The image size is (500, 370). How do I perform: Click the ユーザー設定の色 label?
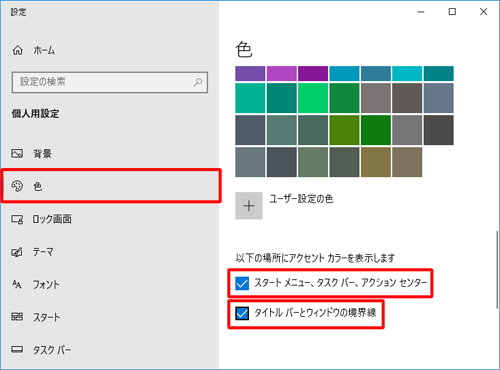point(301,199)
